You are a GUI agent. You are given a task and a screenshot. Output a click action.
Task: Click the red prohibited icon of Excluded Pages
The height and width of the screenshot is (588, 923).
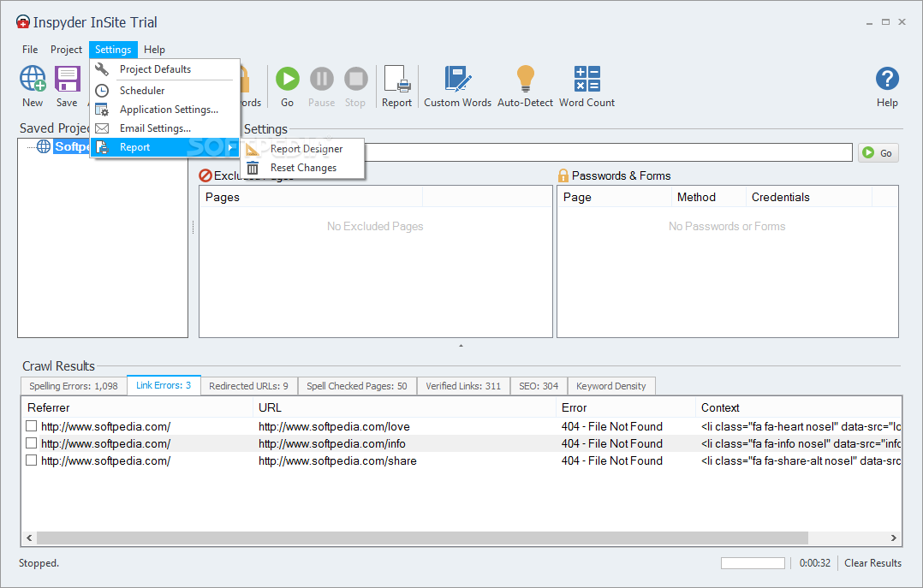coord(205,175)
